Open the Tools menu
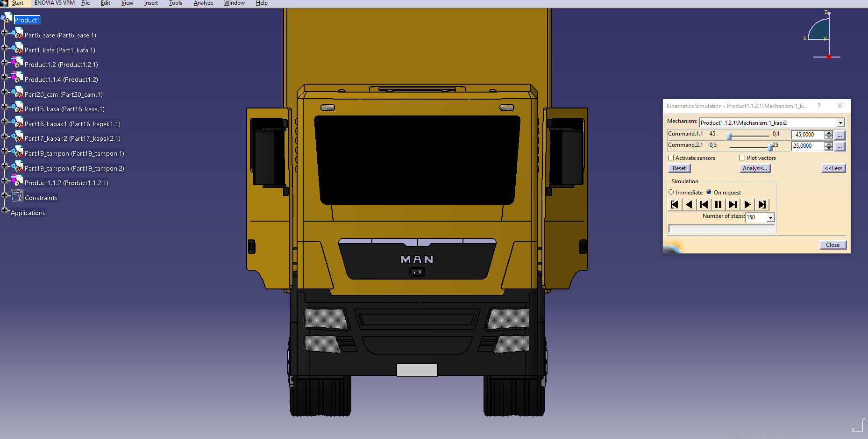This screenshot has height=439, width=868. click(x=176, y=3)
